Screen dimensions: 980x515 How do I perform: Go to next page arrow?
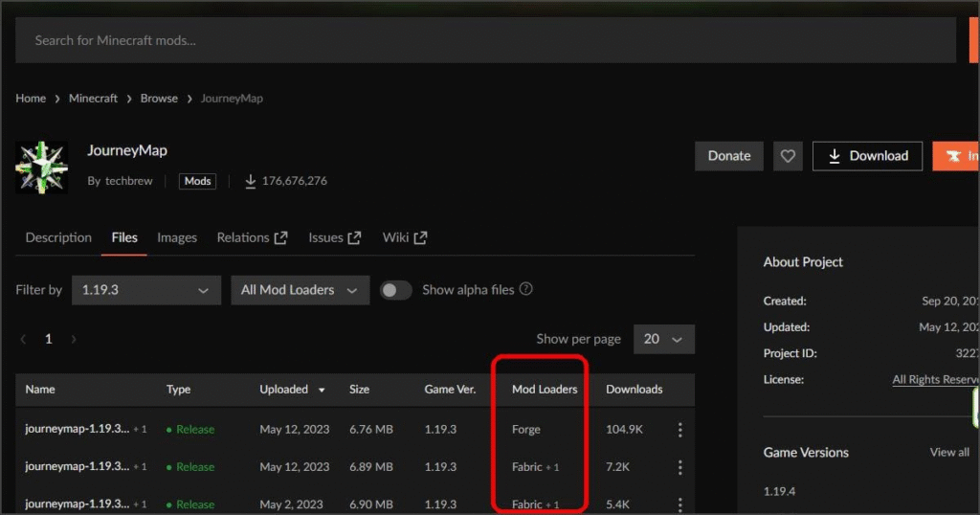point(74,339)
